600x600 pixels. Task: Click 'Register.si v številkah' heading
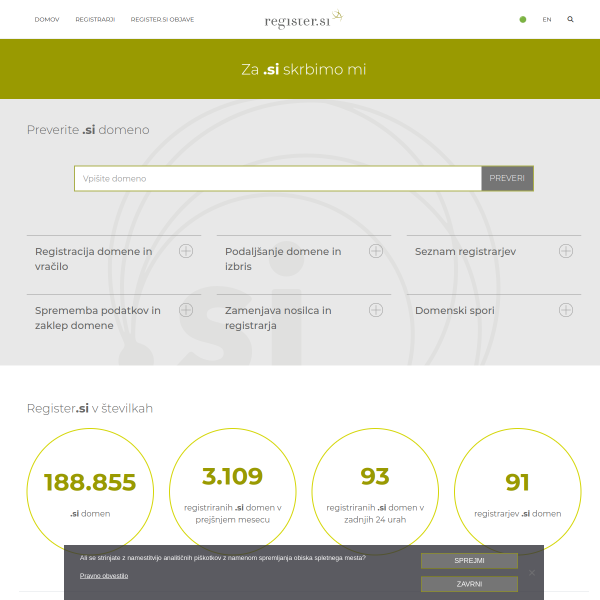click(90, 408)
